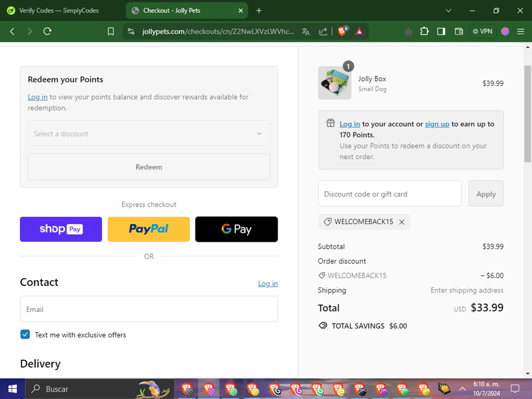This screenshot has width=532, height=399.
Task: Open the Windows notification center
Action: click(x=515, y=389)
